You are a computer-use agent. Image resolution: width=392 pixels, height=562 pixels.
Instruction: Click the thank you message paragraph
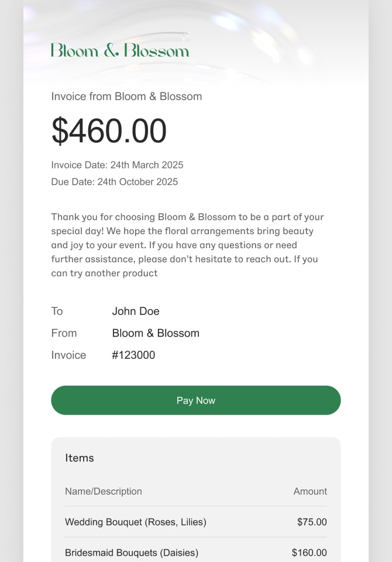(x=187, y=245)
